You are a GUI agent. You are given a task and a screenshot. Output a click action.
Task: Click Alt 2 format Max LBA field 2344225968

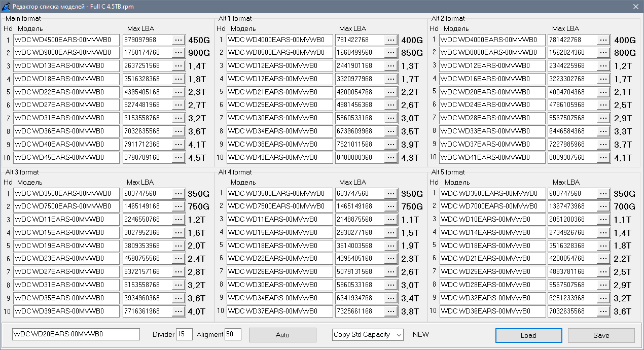point(572,65)
